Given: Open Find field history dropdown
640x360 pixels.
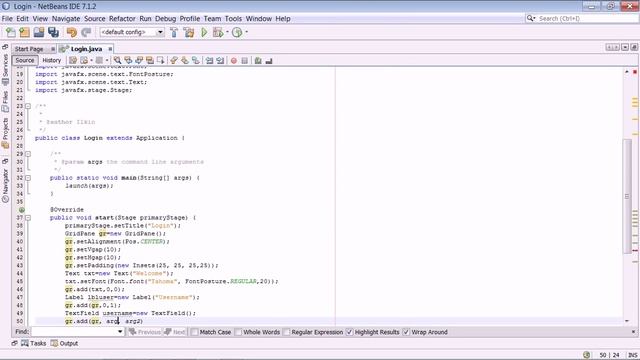Looking at the screenshot, I should [x=120, y=332].
